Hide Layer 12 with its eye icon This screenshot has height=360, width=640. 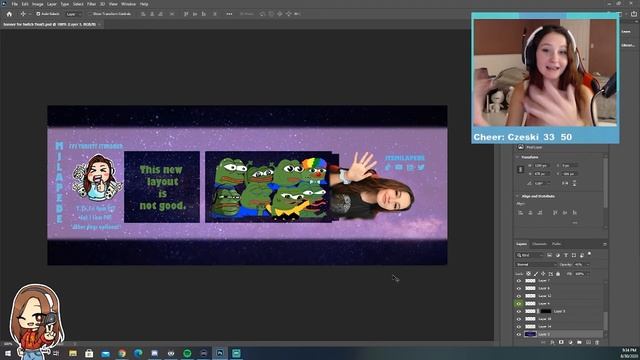519,296
